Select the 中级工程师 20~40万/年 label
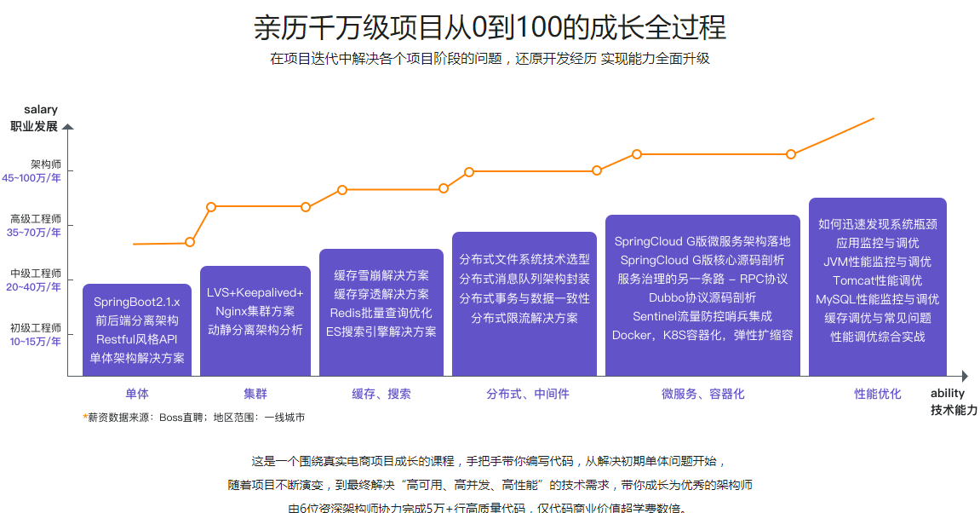980x513 pixels. pos(34,280)
